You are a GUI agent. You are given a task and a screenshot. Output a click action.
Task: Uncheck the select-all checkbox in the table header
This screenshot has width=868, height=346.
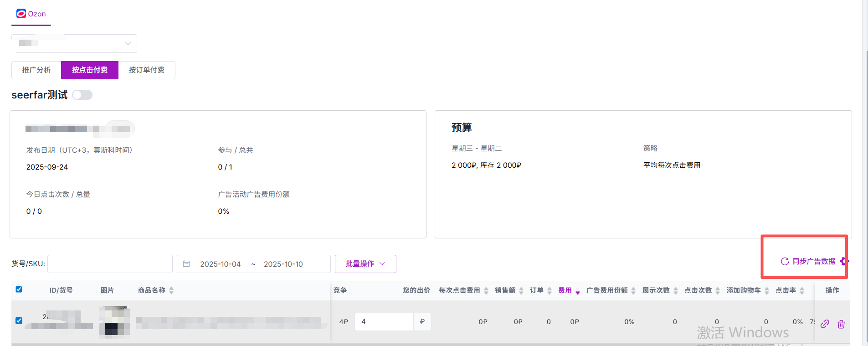coord(19,289)
